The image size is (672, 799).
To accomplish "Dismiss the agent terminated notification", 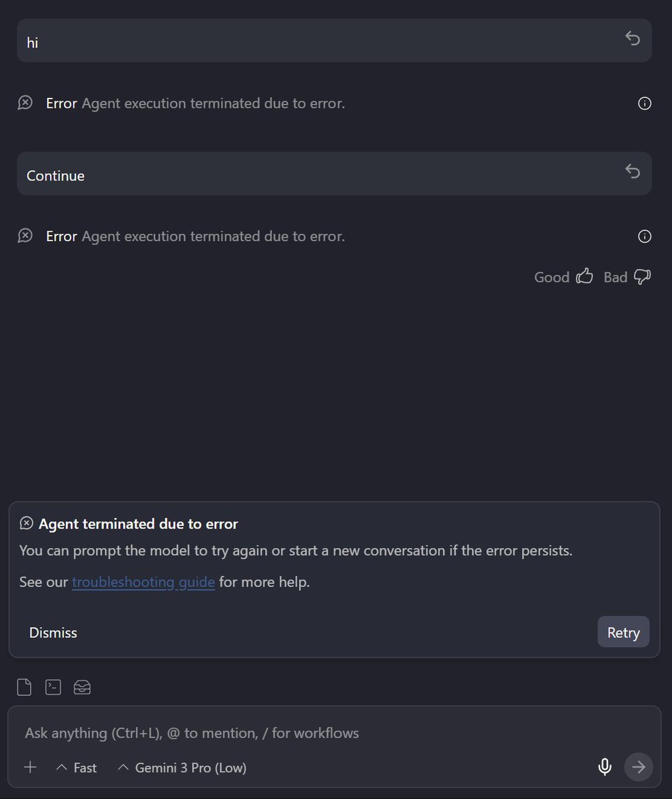I will coord(53,633).
